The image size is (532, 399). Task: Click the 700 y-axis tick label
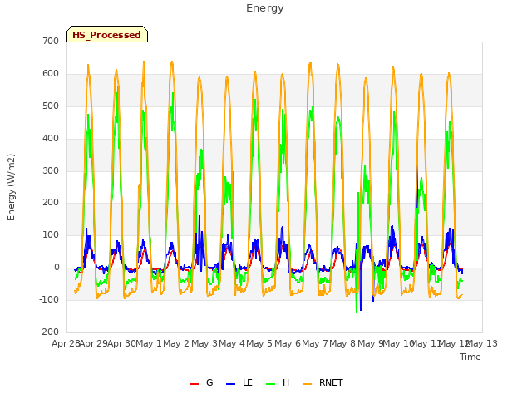click(51, 41)
